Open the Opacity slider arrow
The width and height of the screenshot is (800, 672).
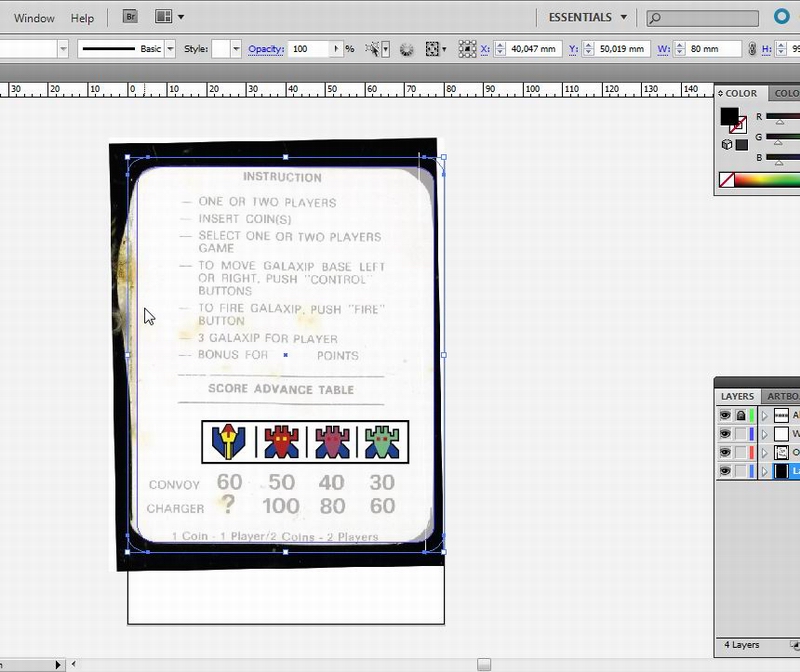coord(336,49)
